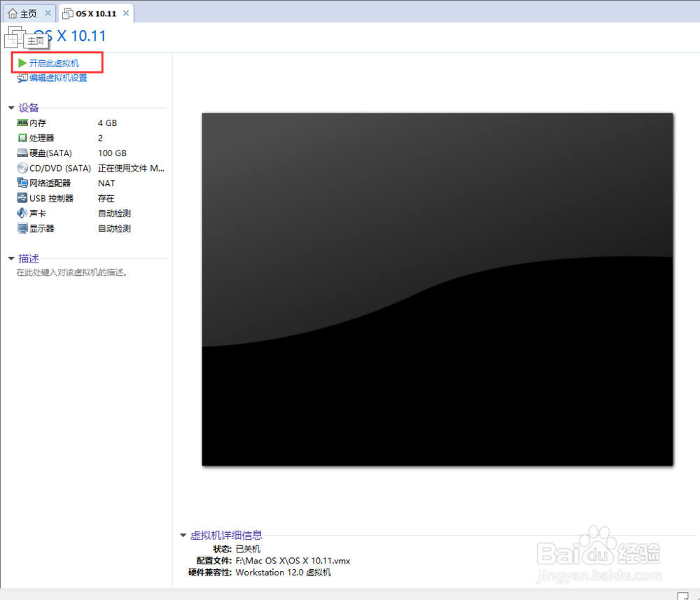Click the network adapter (网络适配器) icon
This screenshot has height=600, width=700.
(22, 183)
